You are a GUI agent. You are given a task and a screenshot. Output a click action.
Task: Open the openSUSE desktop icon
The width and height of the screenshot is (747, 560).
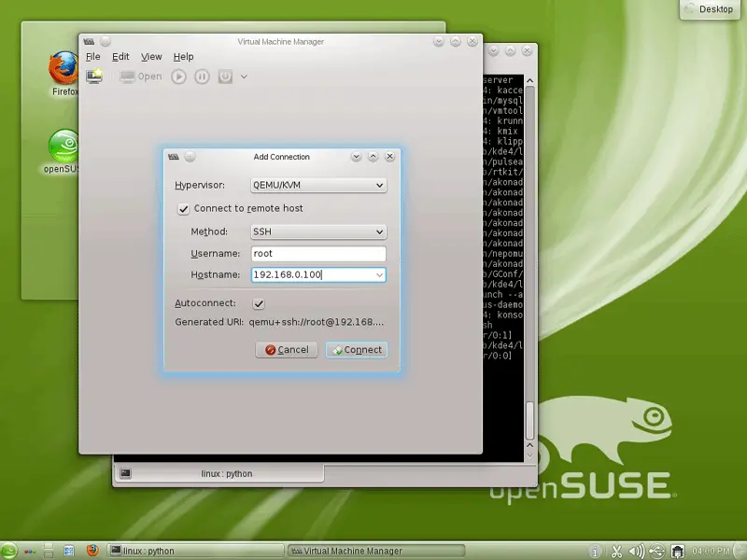(x=63, y=149)
